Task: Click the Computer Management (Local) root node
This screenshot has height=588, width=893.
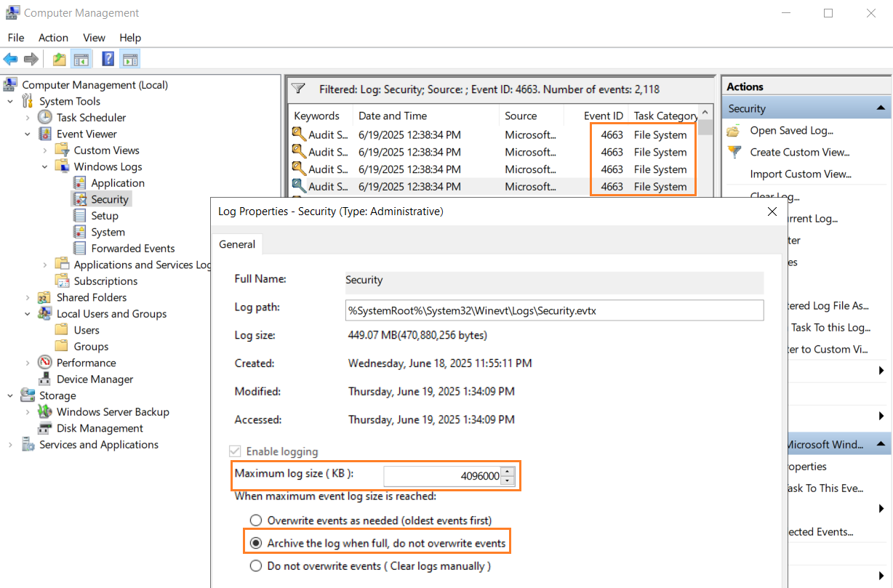Action: [95, 84]
